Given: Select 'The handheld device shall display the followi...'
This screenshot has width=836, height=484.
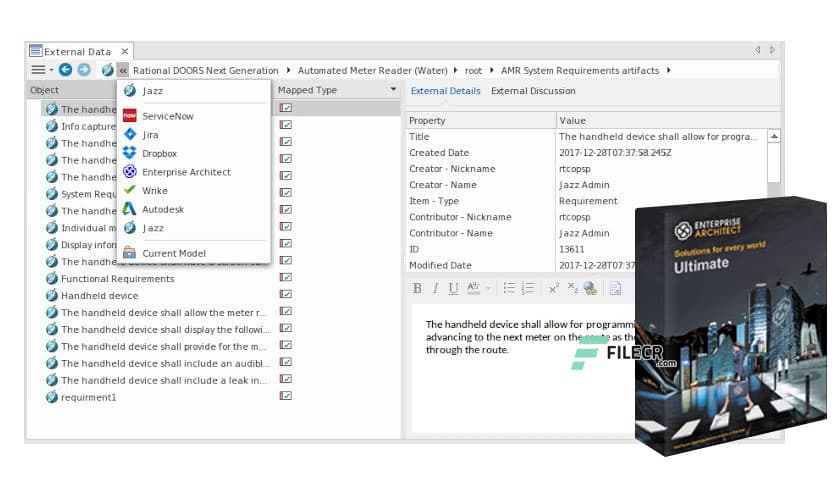Looking at the screenshot, I should pyautogui.click(x=165, y=330).
